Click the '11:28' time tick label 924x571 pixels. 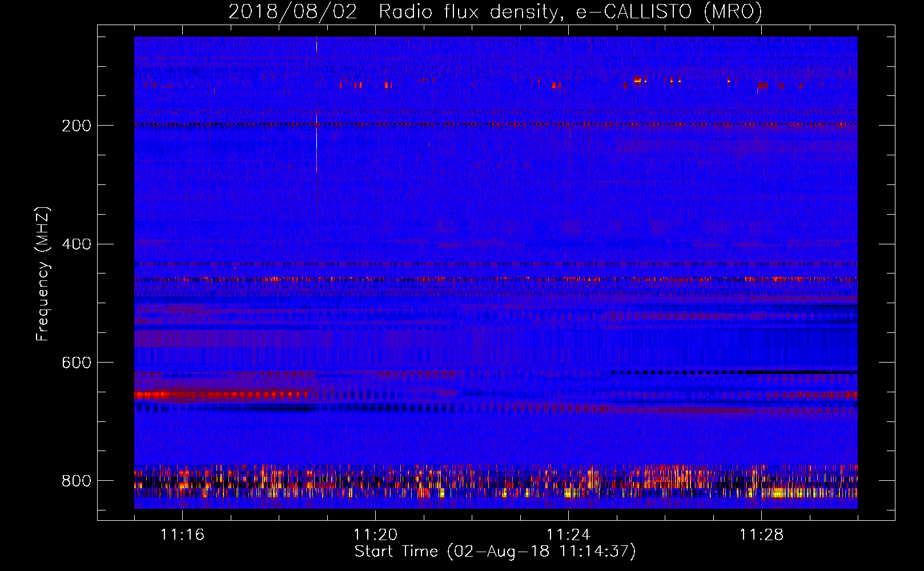pyautogui.click(x=761, y=535)
